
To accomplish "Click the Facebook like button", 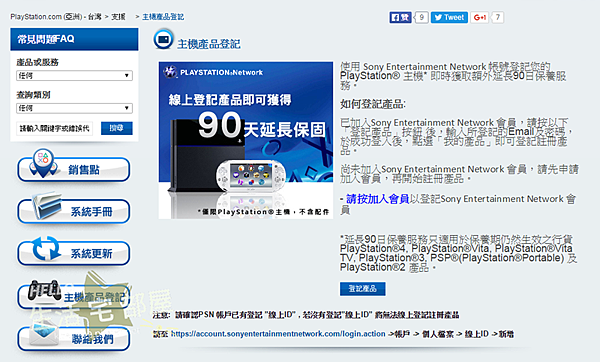I will (400, 17).
